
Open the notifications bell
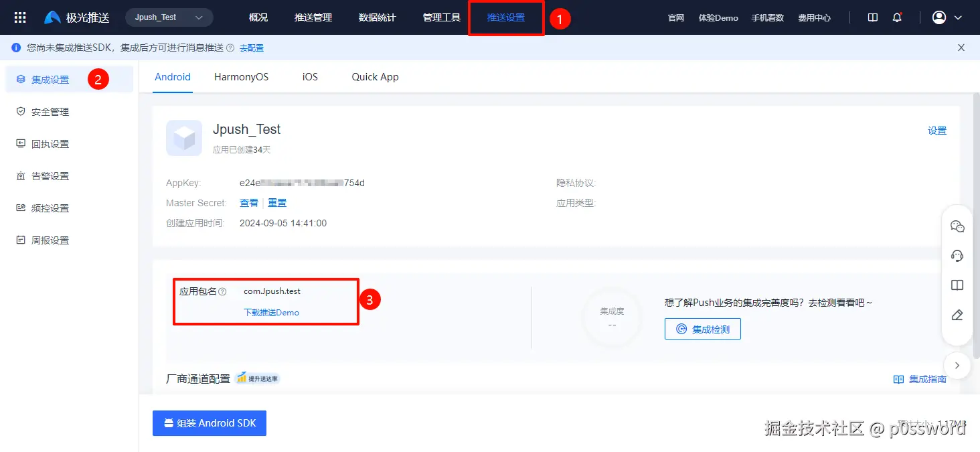coord(897,17)
